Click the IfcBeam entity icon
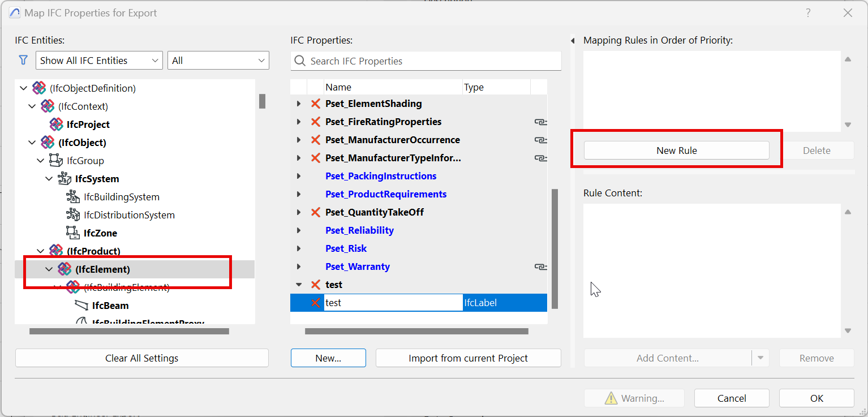 [x=81, y=306]
